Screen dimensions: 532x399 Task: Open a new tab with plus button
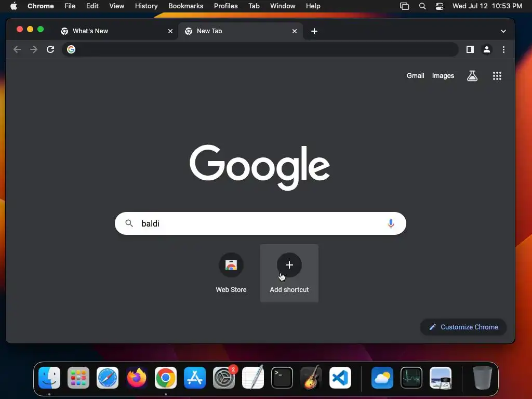coord(314,31)
